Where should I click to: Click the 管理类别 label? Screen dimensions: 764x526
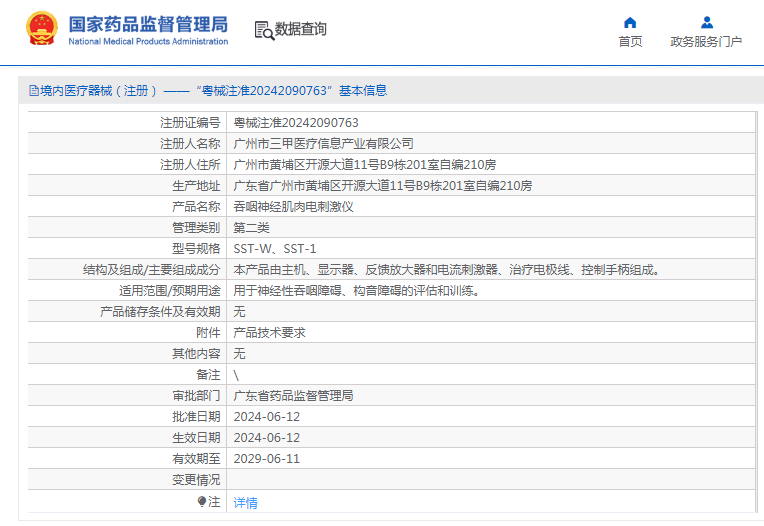196,227
